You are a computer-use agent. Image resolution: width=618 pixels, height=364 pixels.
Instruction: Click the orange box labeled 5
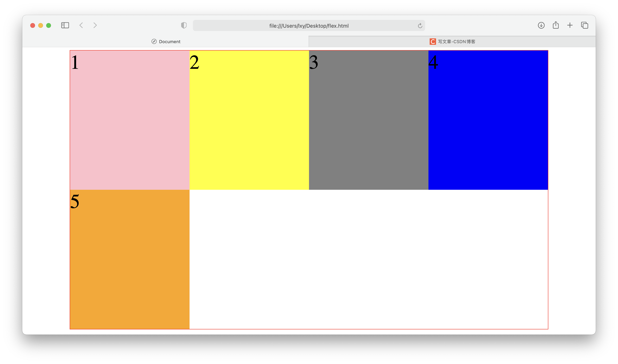coord(130,259)
